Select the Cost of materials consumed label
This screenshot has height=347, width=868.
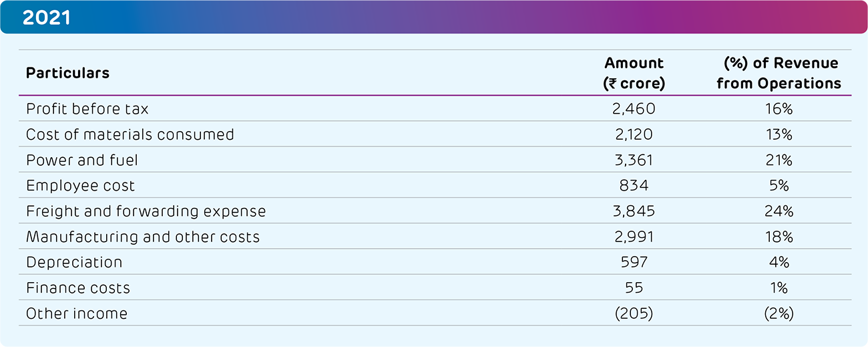[x=130, y=134]
